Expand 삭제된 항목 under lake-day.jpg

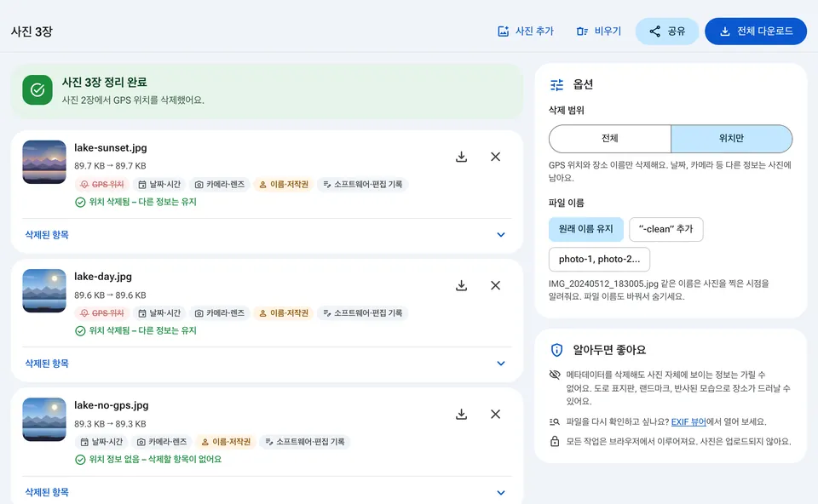[x=267, y=364]
